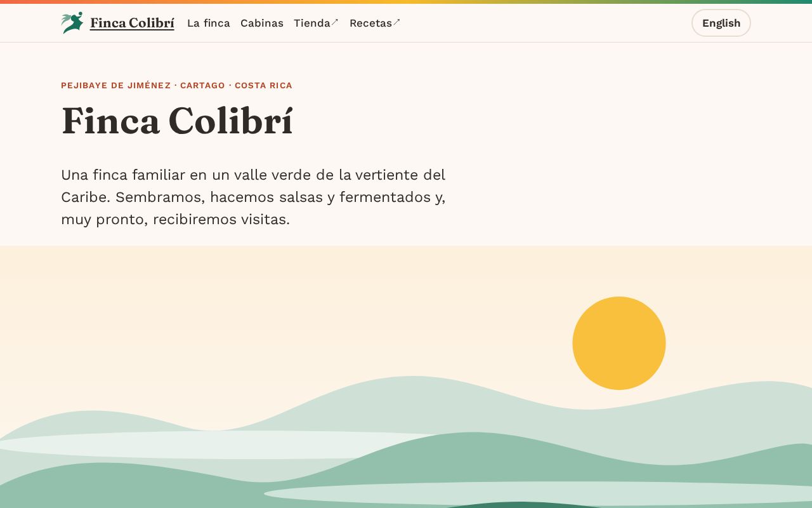Click the yellow sun in the illustration
This screenshot has height=508, width=812.
tap(619, 343)
